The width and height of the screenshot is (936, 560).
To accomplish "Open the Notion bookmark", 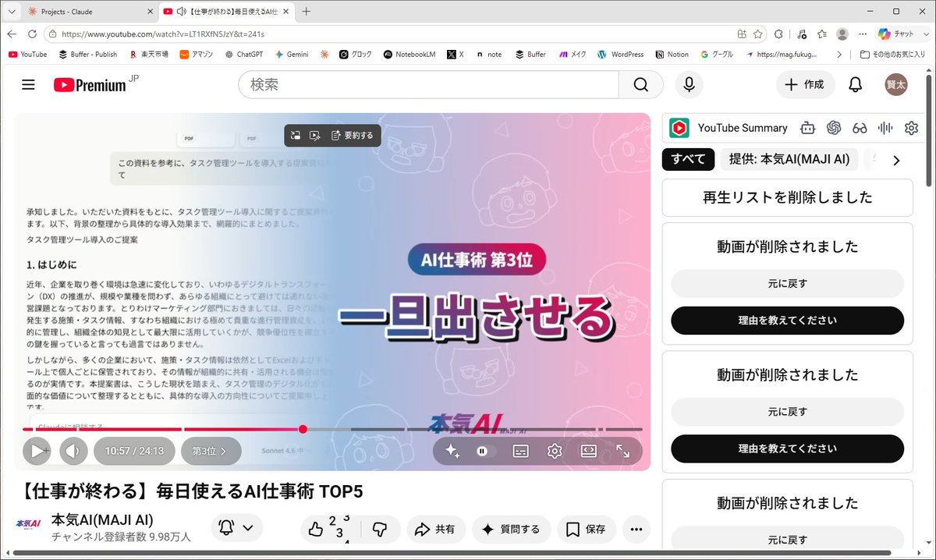I will 672,55.
